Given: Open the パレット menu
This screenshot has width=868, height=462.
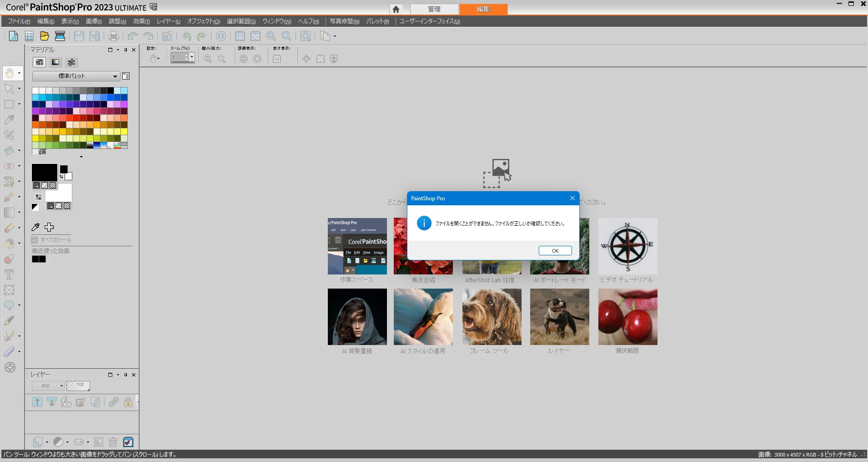Looking at the screenshot, I should click(378, 21).
